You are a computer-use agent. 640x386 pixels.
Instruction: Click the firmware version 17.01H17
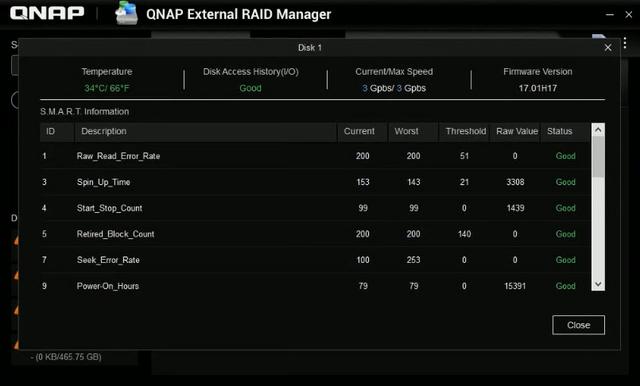[x=538, y=88]
